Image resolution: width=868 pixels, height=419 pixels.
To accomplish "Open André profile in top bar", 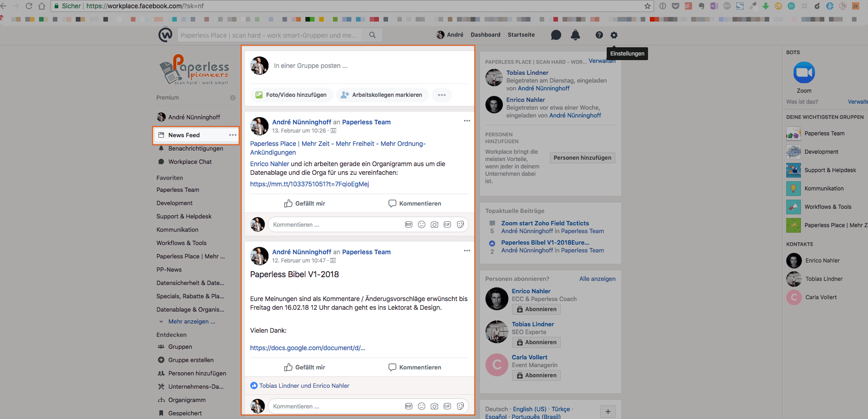I will pyautogui.click(x=450, y=35).
